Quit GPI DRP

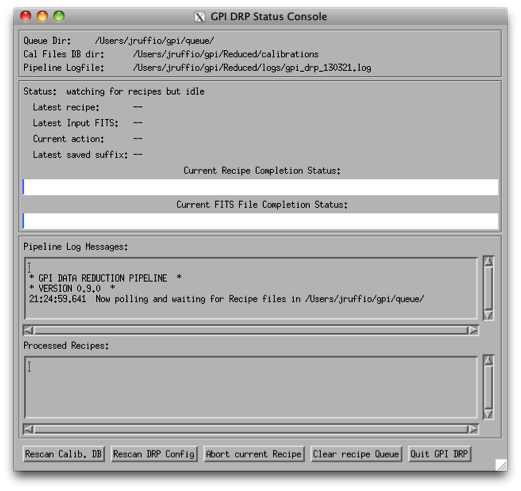[439, 454]
